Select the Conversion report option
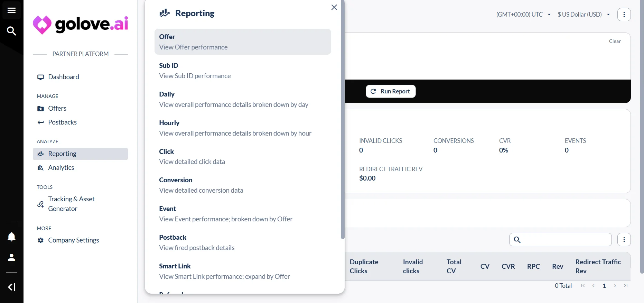This screenshot has width=644, height=303. 243,185
